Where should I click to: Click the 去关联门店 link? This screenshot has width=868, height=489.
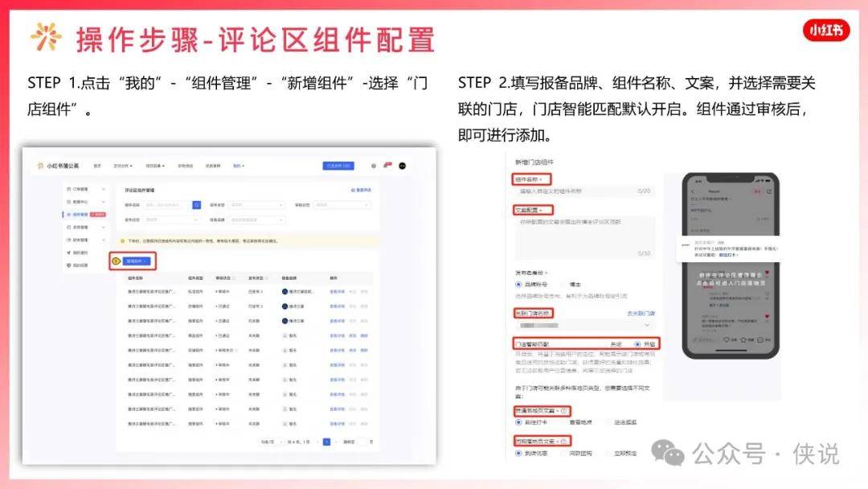point(641,313)
